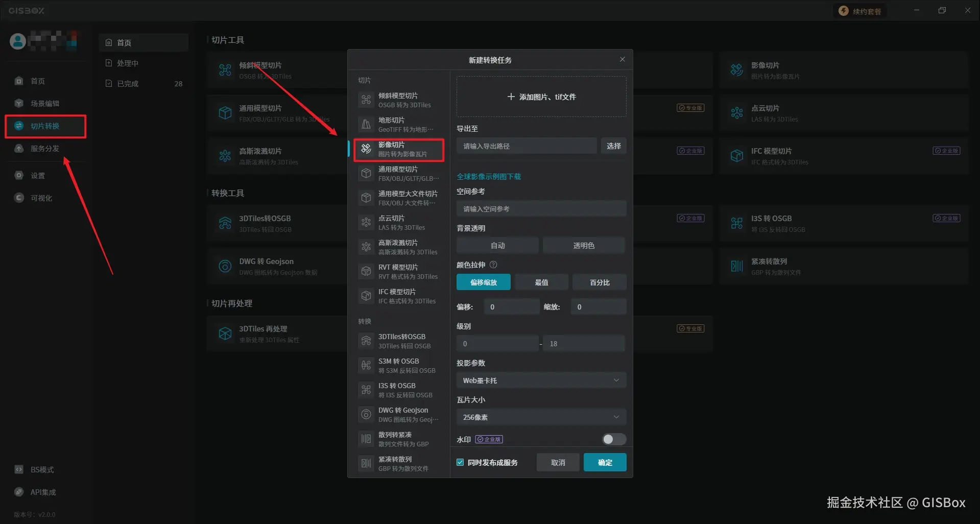The width and height of the screenshot is (980, 524).
Task: Pick the RVT 模型切片 icon in the dialog
Action: click(x=366, y=271)
